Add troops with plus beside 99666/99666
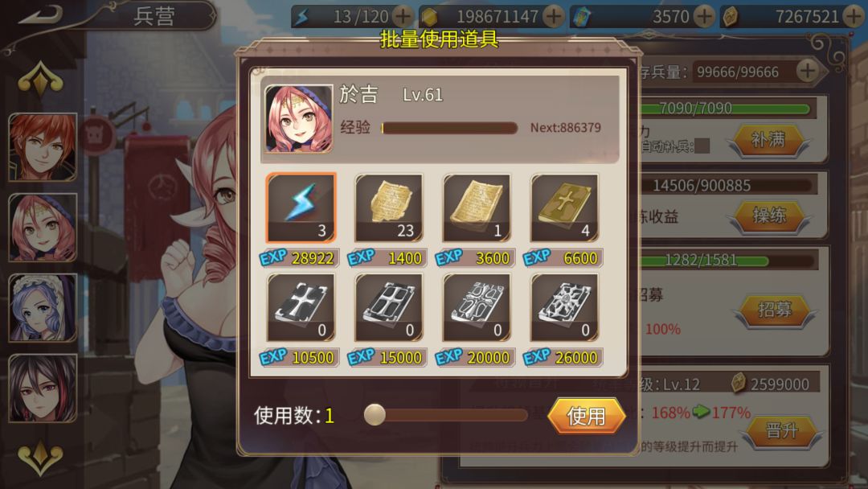This screenshot has width=868, height=489. tap(807, 71)
